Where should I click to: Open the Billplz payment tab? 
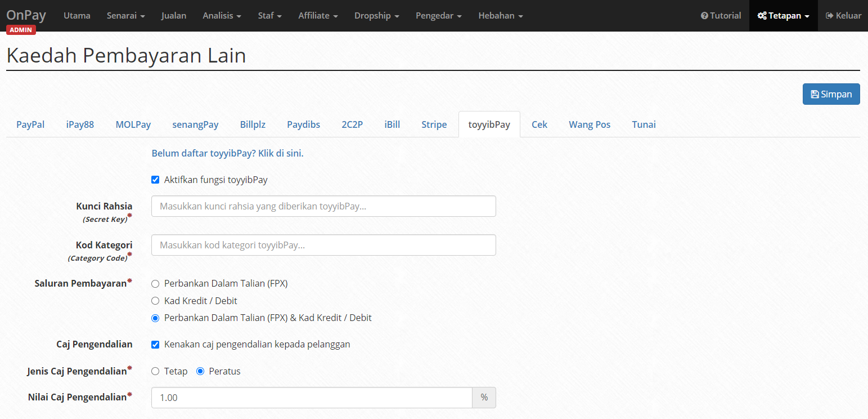point(252,124)
